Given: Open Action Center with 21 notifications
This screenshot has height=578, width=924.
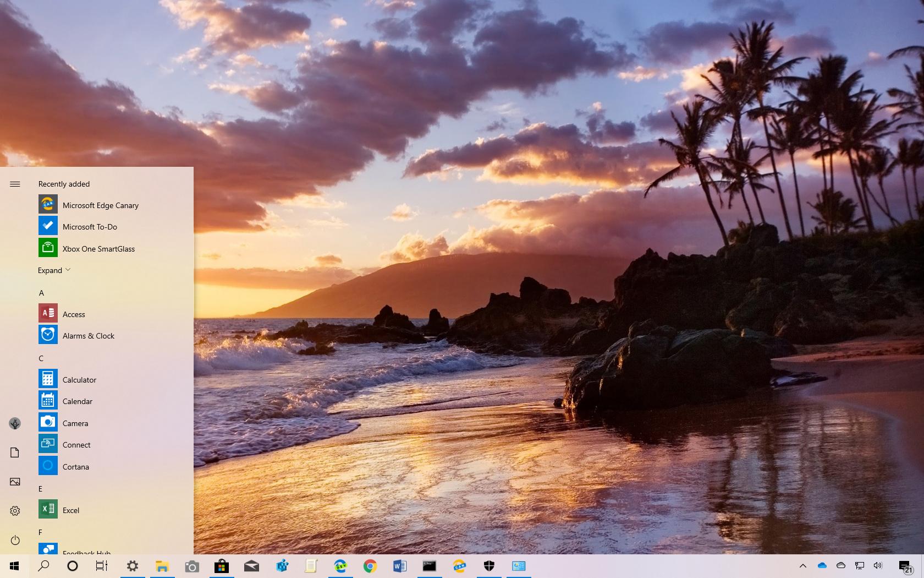Looking at the screenshot, I should click(905, 566).
